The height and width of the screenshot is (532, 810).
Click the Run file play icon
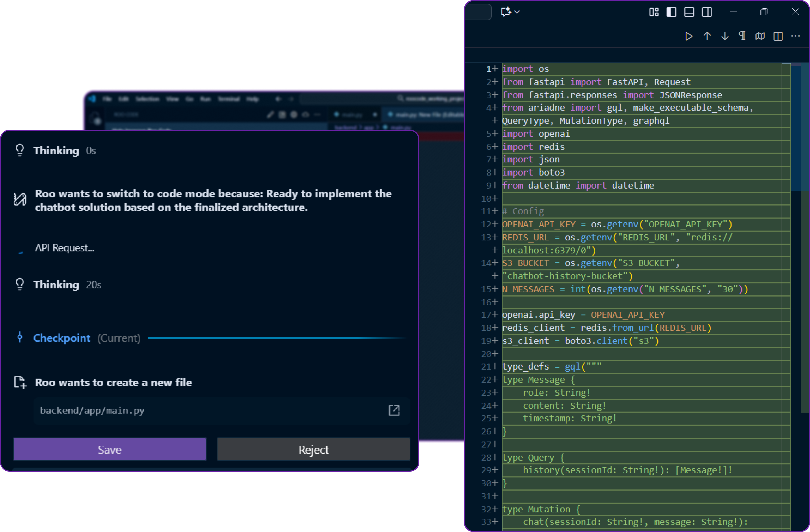click(x=689, y=36)
